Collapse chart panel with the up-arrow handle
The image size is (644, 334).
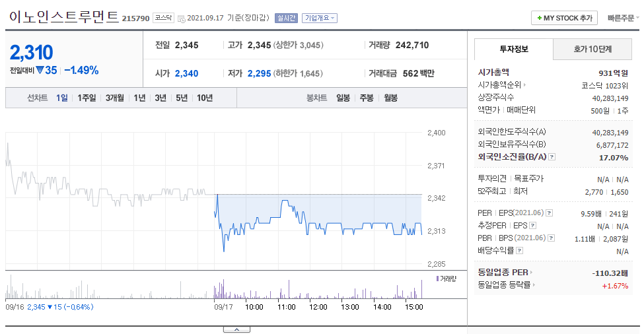(236, 329)
